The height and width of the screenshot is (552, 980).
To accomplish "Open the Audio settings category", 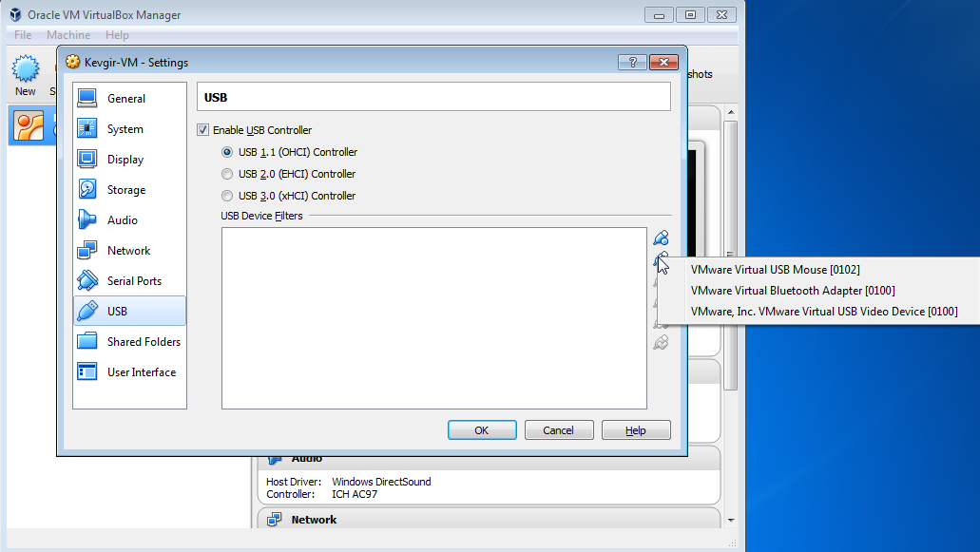I will (129, 219).
